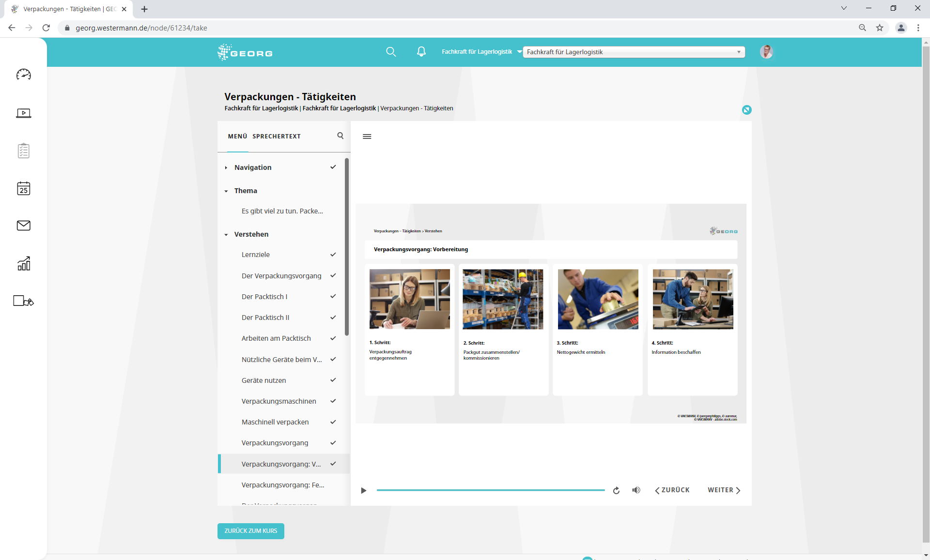Image resolution: width=930 pixels, height=560 pixels.
Task: Open the Chrome profile icon
Action: (x=901, y=28)
